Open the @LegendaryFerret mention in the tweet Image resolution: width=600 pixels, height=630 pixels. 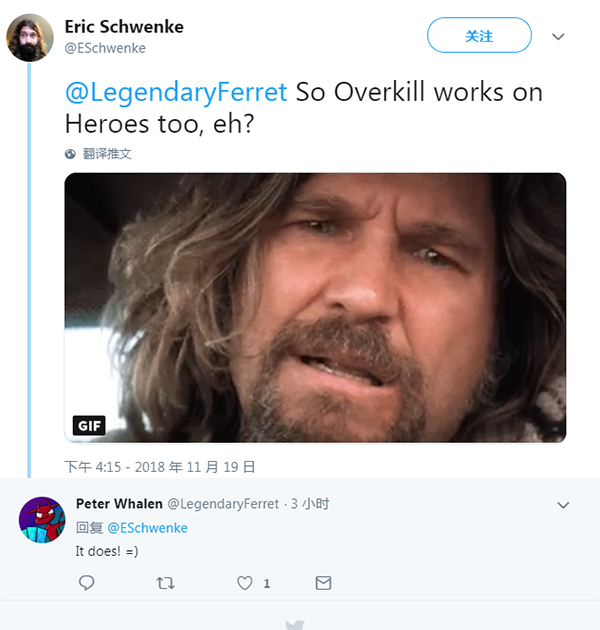[176, 92]
